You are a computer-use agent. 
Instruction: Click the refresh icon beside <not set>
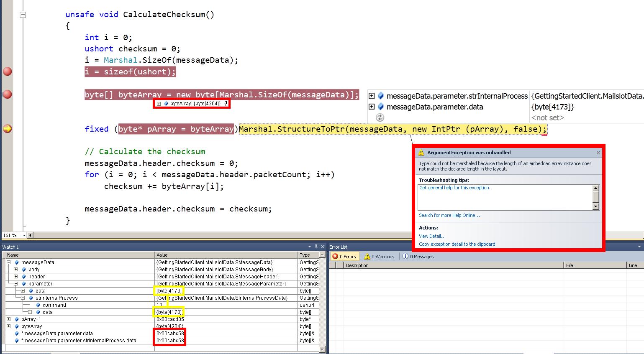click(380, 117)
